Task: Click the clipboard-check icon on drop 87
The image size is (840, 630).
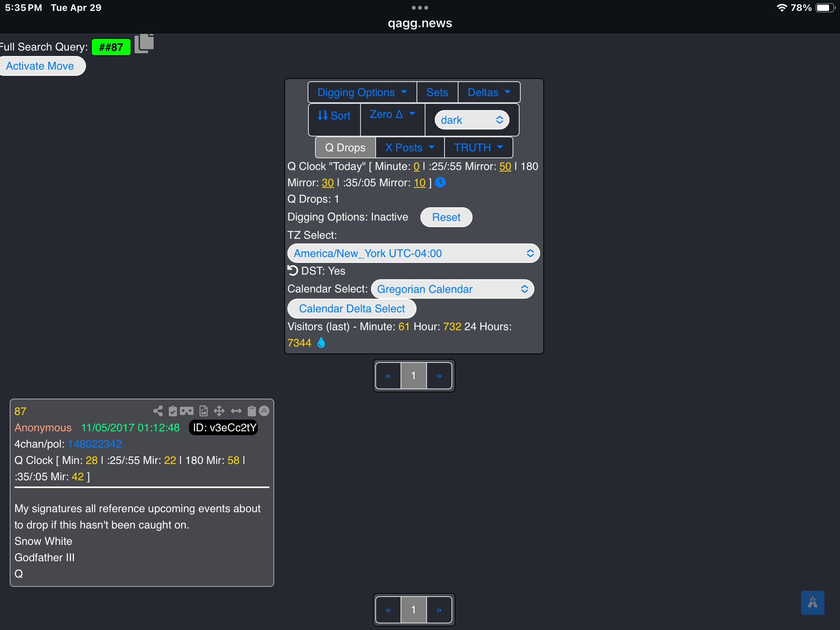Action: (173, 411)
